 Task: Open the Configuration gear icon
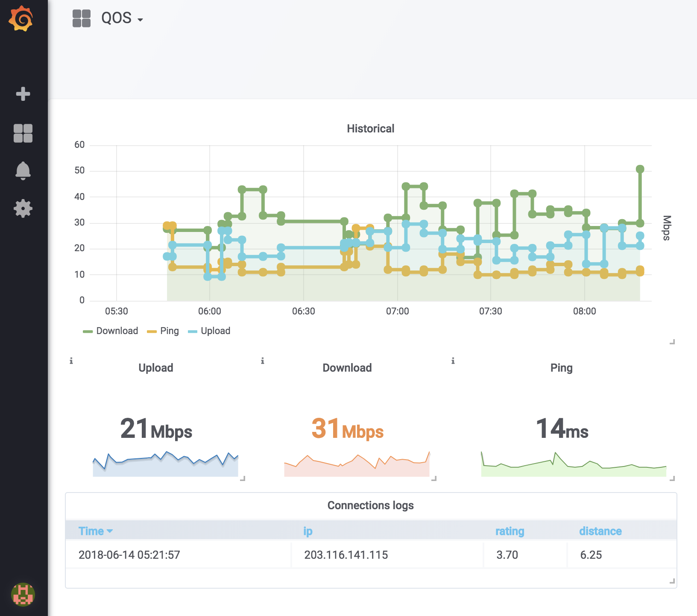pyautogui.click(x=23, y=208)
